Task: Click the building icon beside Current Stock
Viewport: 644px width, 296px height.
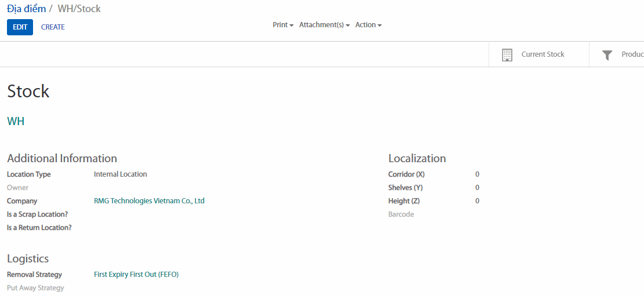Action: point(507,55)
